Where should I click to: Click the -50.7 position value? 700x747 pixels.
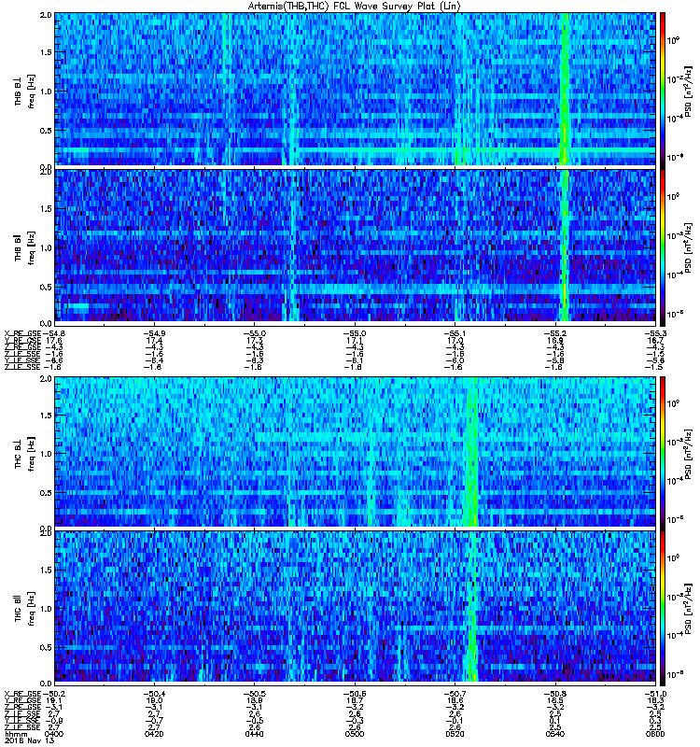455,694
